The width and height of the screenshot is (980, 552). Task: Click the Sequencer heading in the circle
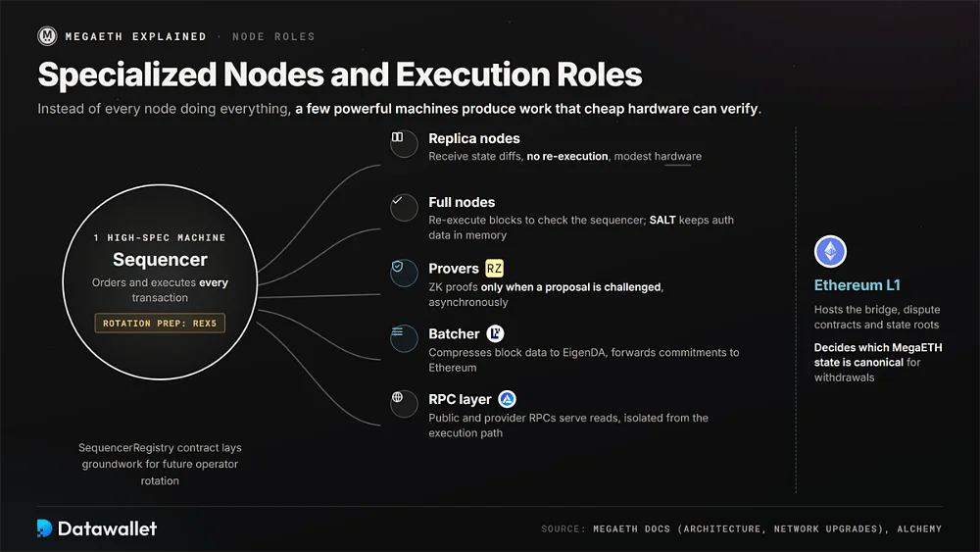(x=160, y=260)
